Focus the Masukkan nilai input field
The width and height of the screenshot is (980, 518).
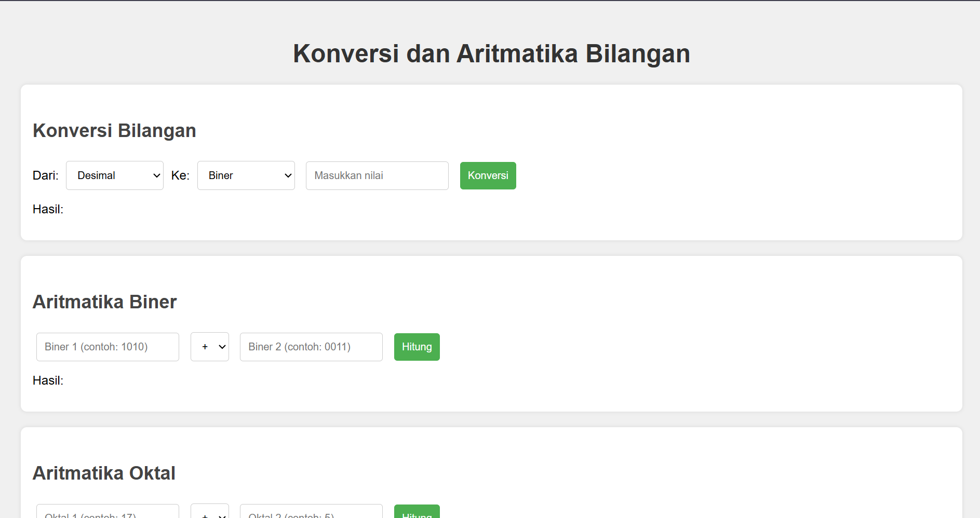point(377,175)
